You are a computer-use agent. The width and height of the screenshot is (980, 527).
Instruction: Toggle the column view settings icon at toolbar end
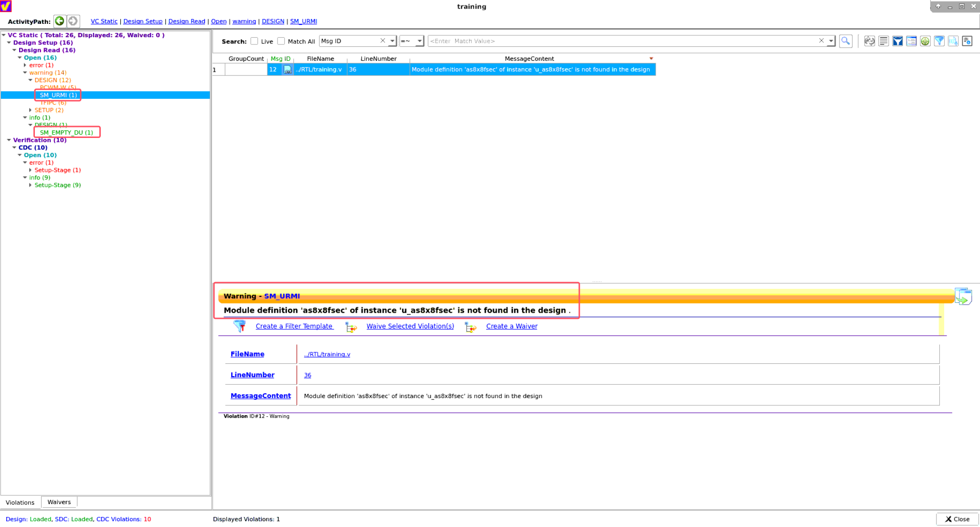[967, 41]
